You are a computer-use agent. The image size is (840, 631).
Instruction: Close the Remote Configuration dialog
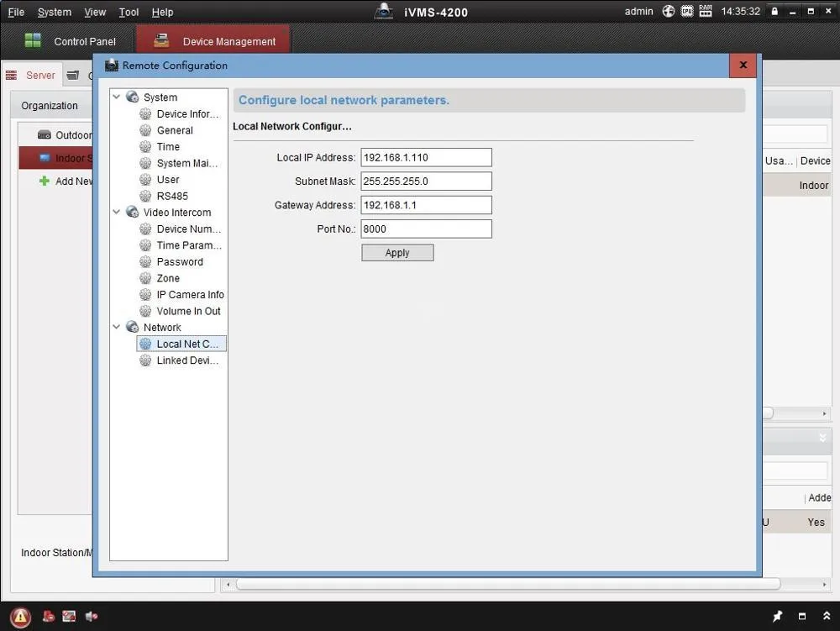coord(743,65)
